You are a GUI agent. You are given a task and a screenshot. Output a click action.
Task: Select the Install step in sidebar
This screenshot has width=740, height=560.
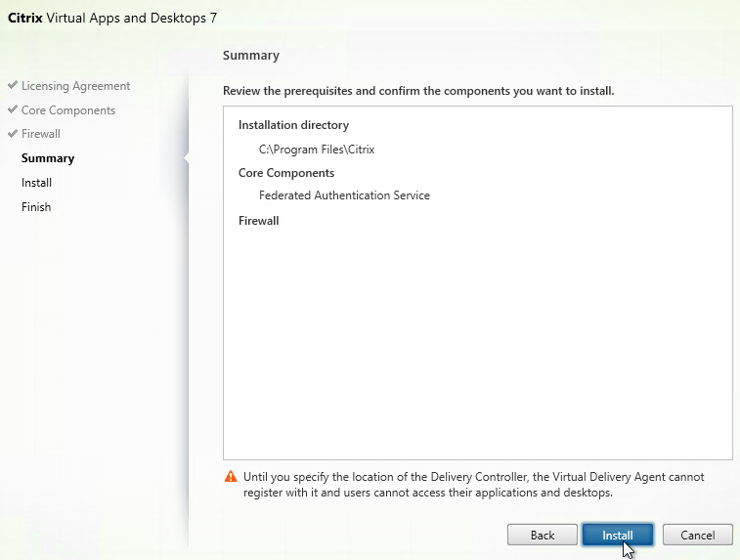[x=36, y=183]
